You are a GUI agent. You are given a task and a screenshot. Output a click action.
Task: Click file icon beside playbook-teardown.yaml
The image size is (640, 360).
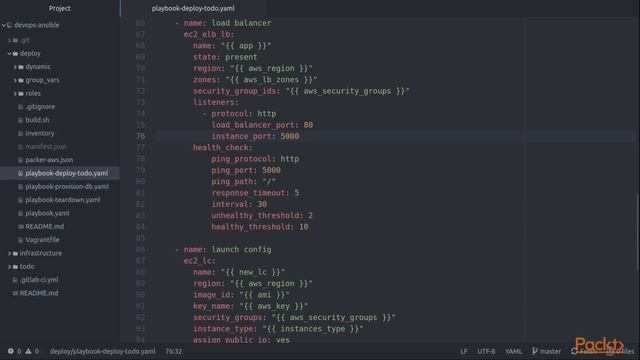(20, 200)
